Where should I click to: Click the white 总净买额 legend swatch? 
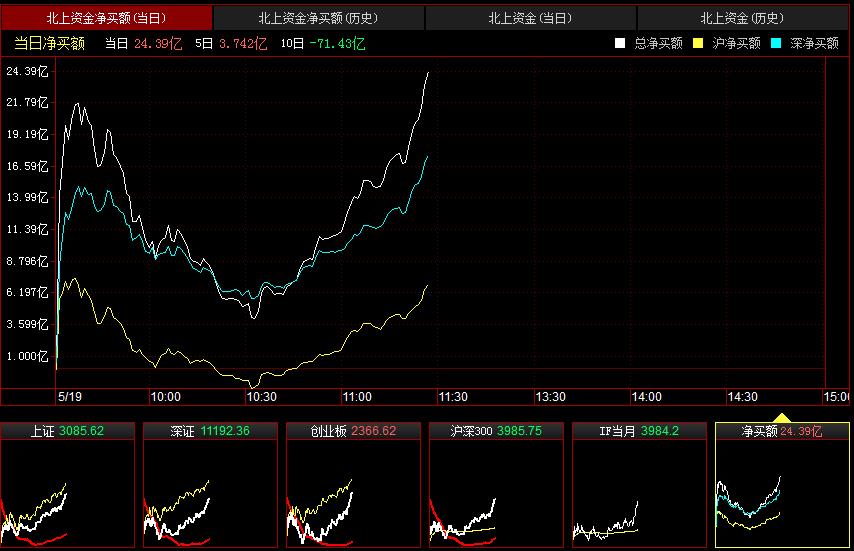[x=620, y=43]
